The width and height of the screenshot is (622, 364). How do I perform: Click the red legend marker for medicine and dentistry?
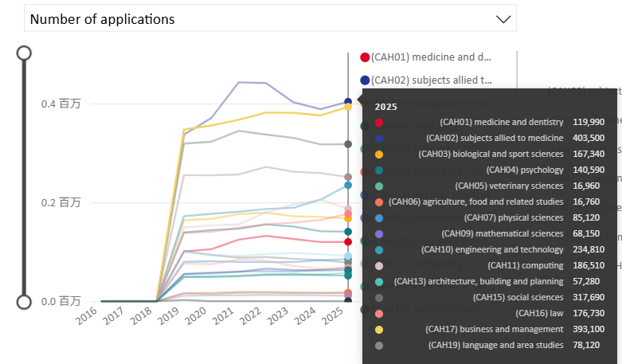pos(365,57)
